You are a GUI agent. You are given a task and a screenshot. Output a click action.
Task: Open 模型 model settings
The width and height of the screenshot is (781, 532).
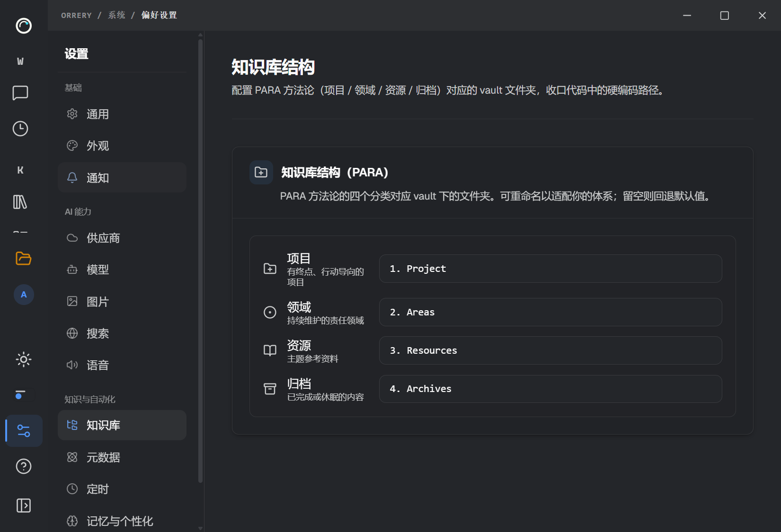[x=122, y=270]
